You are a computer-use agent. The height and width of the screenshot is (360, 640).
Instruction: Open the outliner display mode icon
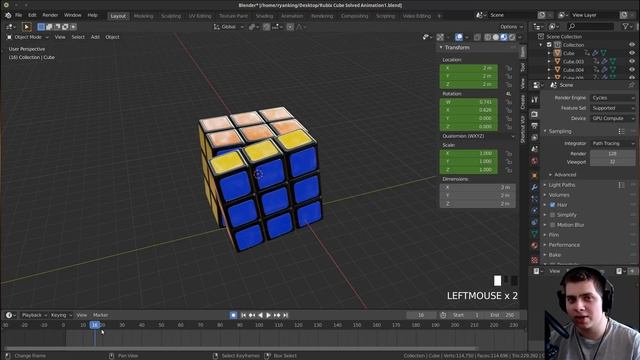pos(553,27)
